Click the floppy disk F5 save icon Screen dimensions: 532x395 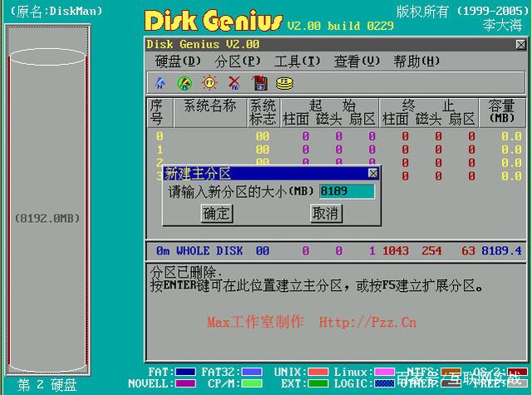click(259, 83)
